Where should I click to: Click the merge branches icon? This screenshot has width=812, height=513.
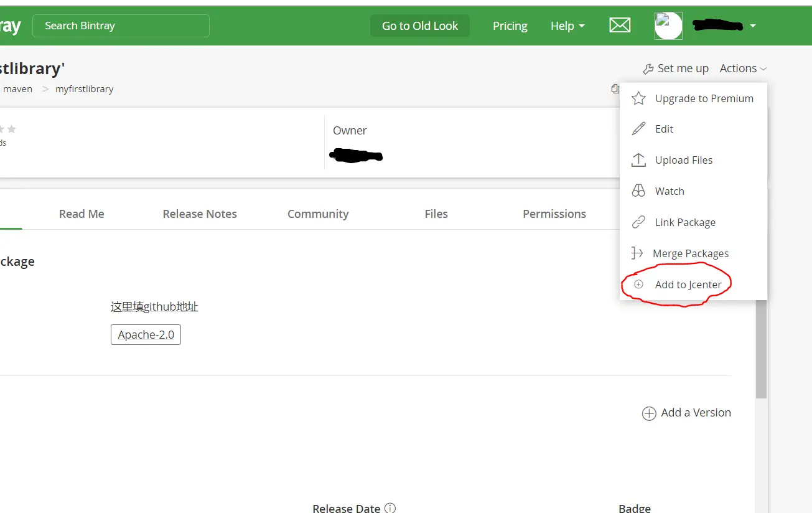pyautogui.click(x=637, y=253)
